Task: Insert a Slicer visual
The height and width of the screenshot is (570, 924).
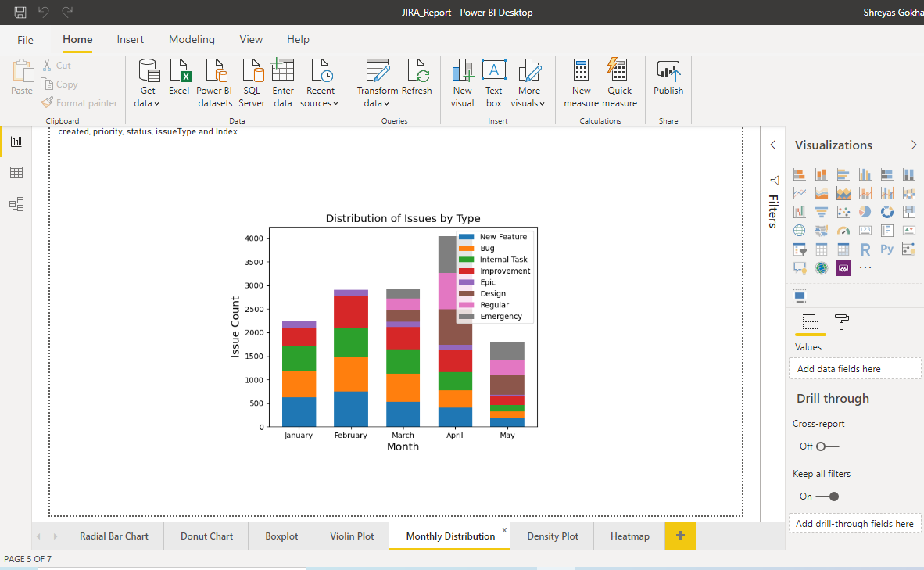Action: [x=800, y=249]
